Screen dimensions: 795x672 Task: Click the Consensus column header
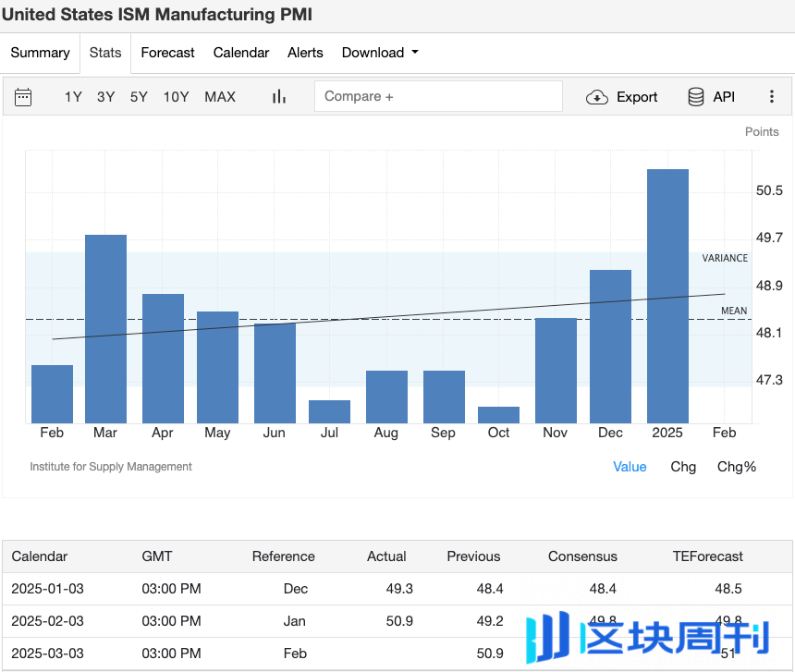[x=582, y=556]
